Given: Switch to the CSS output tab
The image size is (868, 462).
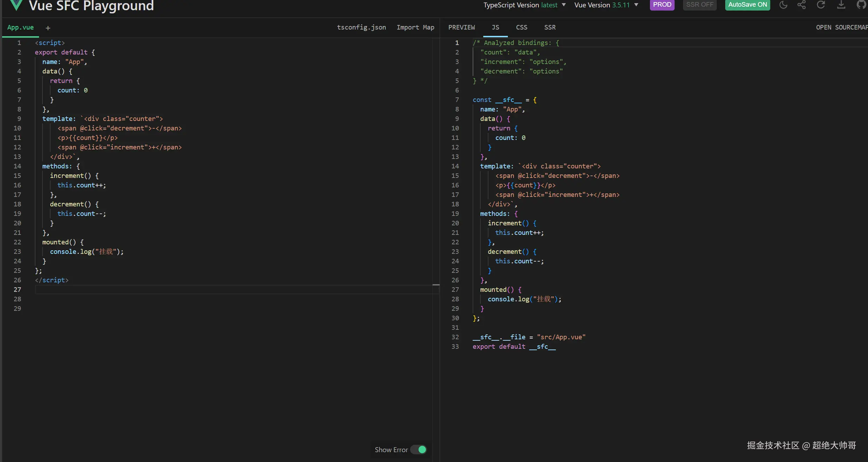Looking at the screenshot, I should click(x=522, y=27).
